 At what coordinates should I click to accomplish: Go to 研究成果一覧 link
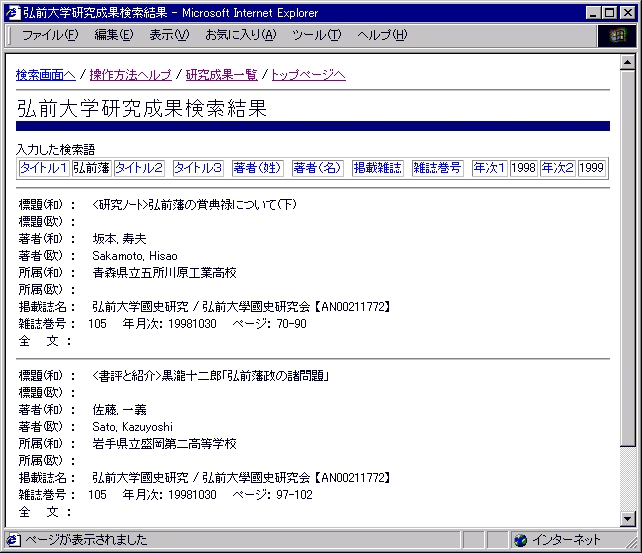tap(221, 75)
